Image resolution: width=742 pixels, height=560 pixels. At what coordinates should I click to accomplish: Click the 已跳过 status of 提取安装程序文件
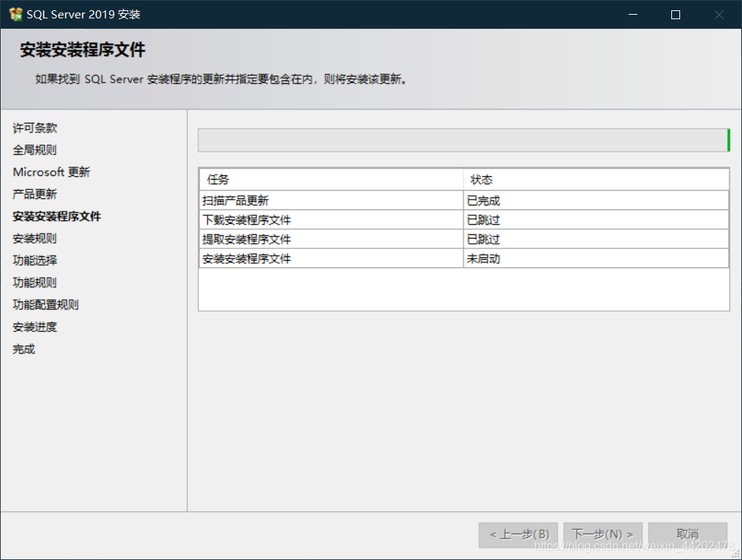(596, 239)
